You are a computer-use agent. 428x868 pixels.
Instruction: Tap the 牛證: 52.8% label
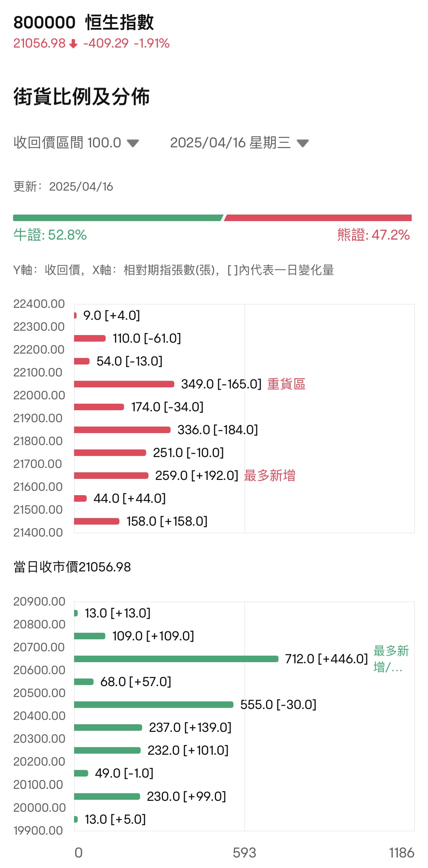[x=50, y=235]
